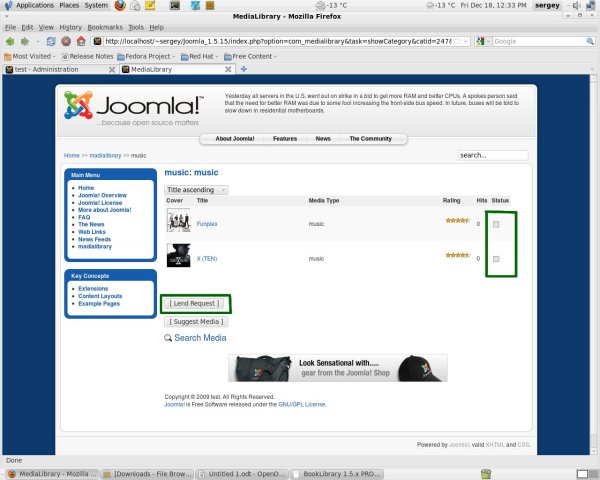Expand the Red Hat bookmarks folder
Viewport: 600px width, 480px height.
199,56
